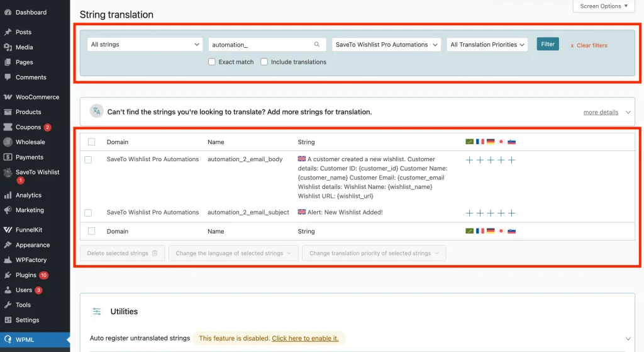Viewport: 644px width, 352px height.
Task: Click the Filter button
Action: point(548,44)
